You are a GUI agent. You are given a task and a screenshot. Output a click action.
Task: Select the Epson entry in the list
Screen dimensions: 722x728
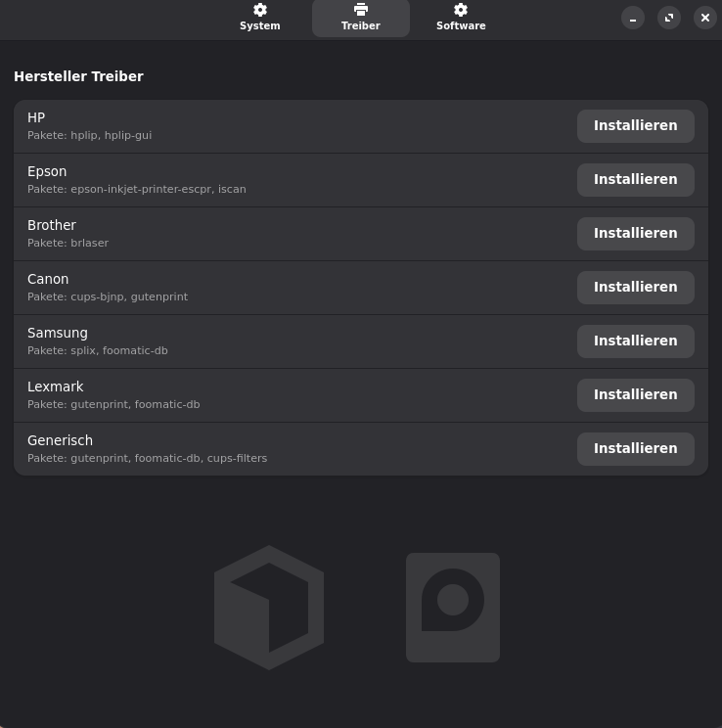[x=47, y=171]
